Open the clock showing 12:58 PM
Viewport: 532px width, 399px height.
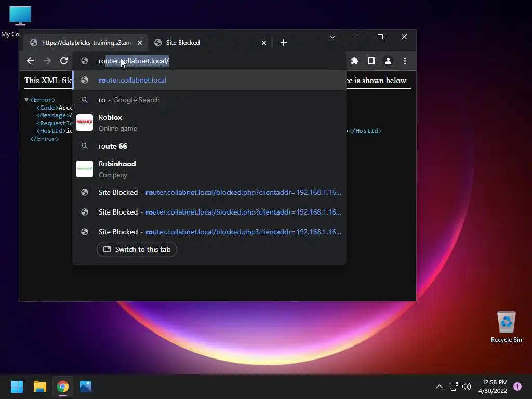click(493, 387)
